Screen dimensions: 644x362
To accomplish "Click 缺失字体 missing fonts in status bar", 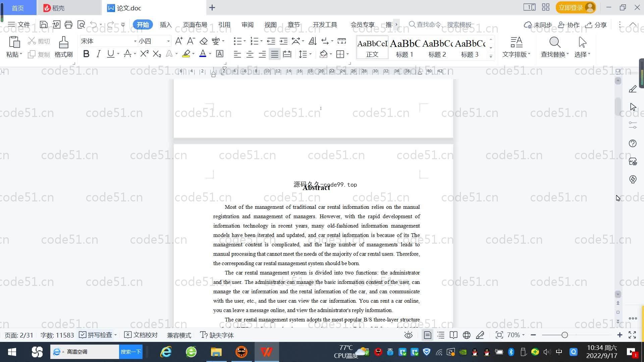I will click(217, 335).
